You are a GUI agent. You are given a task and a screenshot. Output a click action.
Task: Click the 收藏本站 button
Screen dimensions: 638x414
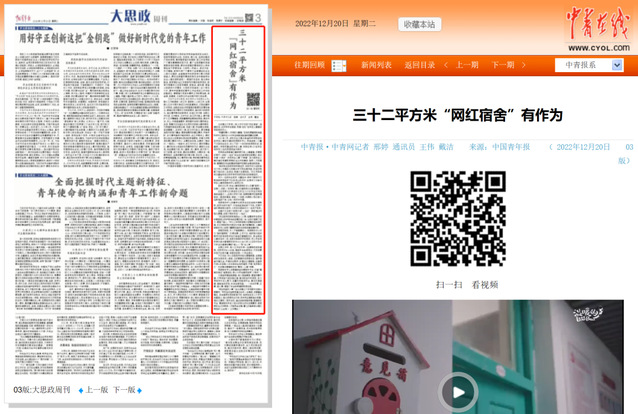tap(419, 24)
